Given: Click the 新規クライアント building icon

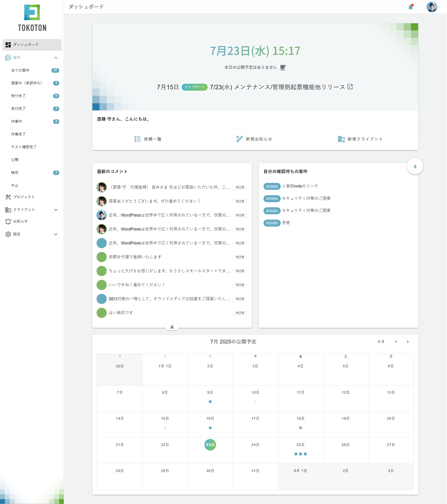Looking at the screenshot, I should click(341, 139).
